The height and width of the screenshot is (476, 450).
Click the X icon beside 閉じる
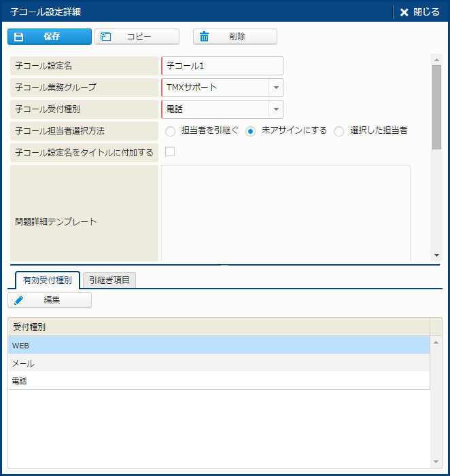pos(404,12)
